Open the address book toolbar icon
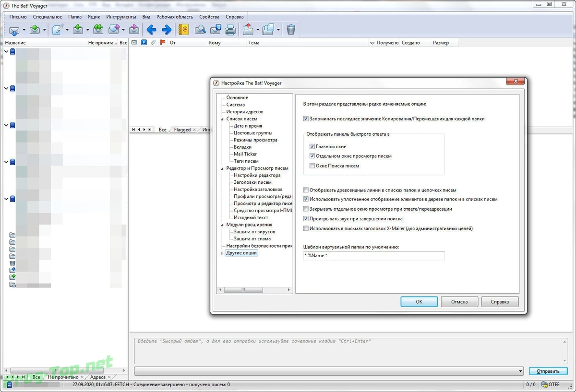This screenshot has width=576, height=392. pos(183,30)
